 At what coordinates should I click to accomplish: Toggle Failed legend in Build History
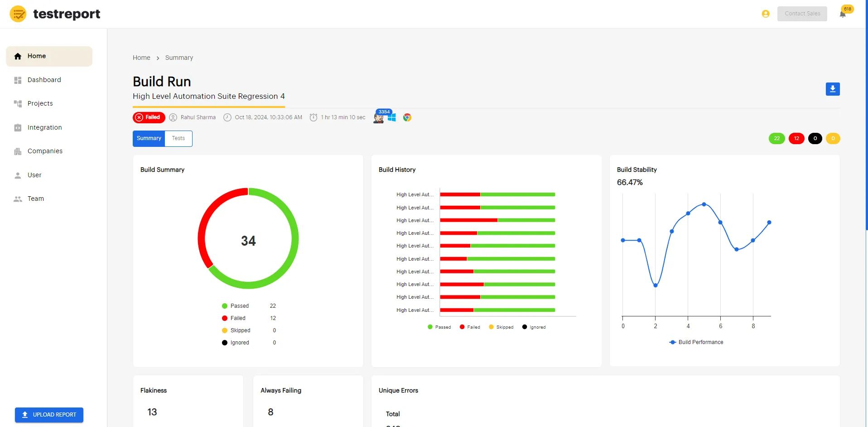click(x=470, y=327)
